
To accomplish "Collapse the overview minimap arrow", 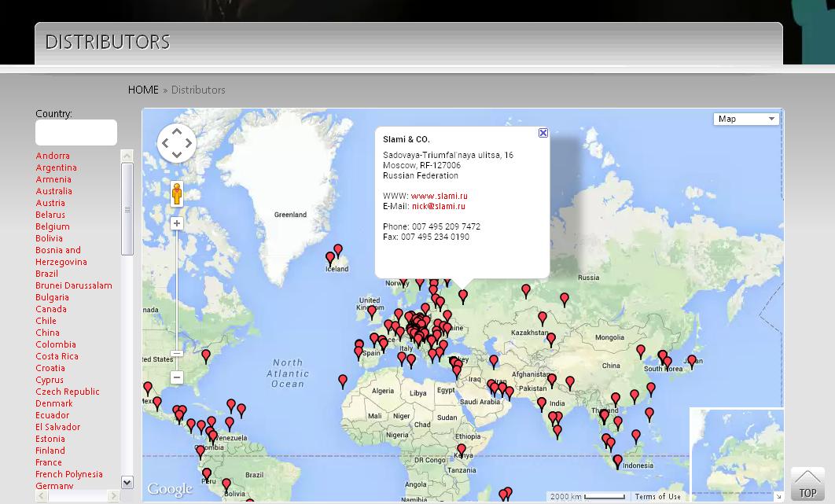I will [778, 496].
